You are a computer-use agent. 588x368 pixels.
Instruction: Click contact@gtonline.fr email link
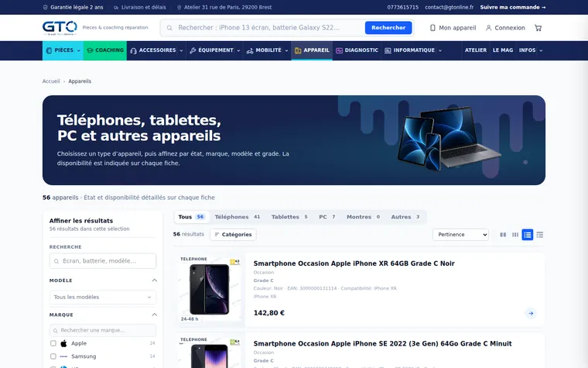pyautogui.click(x=450, y=7)
